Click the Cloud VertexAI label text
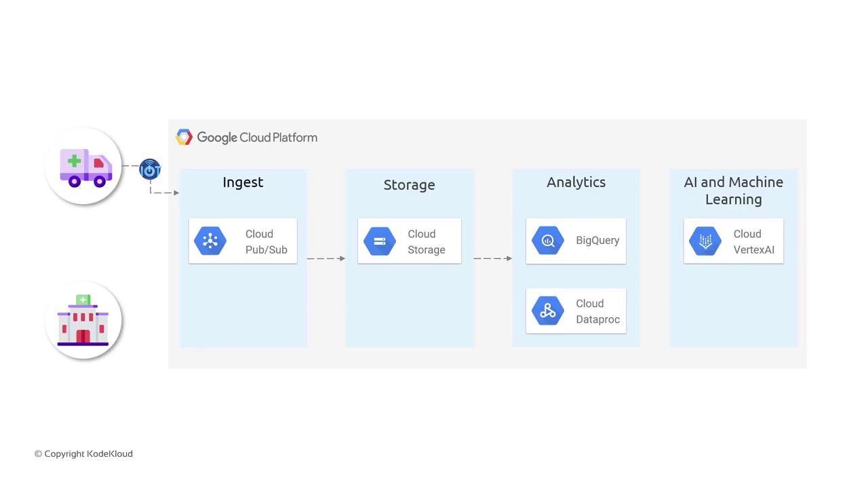This screenshot has width=868, height=488. (753, 242)
